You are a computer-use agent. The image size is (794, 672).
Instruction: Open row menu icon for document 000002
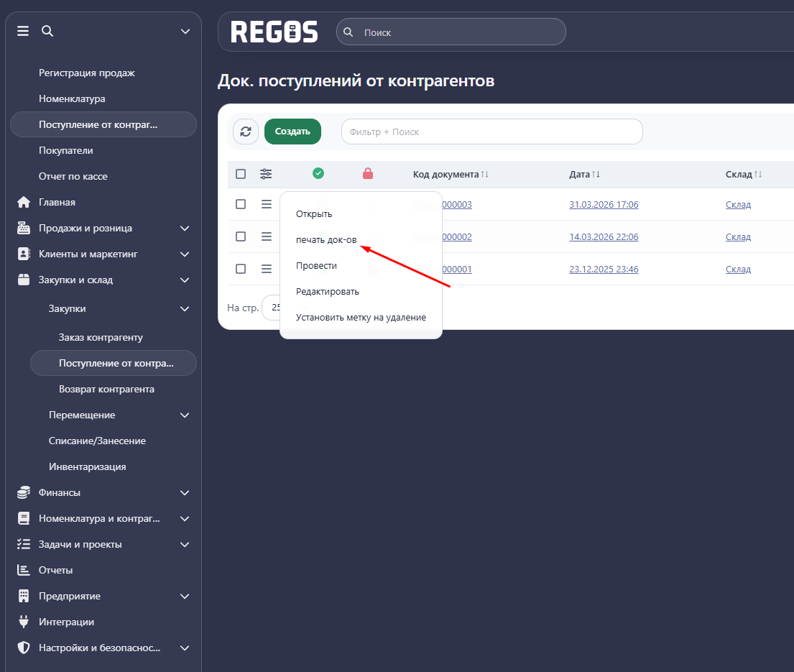266,236
